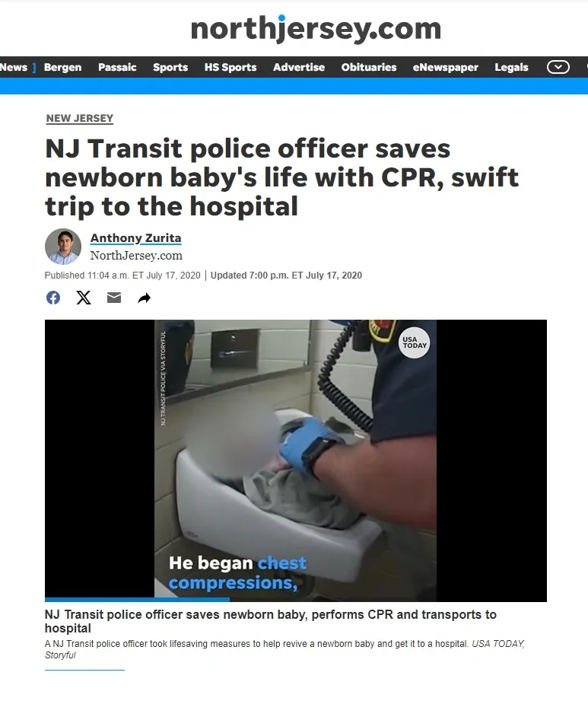588x701 pixels.
Task: Play the CPR newborn video
Action: (x=295, y=459)
